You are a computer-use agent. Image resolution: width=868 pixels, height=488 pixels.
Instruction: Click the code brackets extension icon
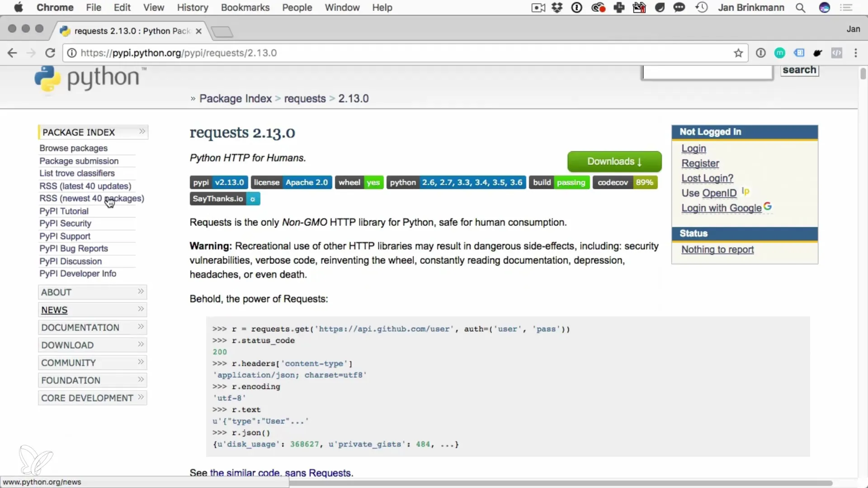point(837,53)
